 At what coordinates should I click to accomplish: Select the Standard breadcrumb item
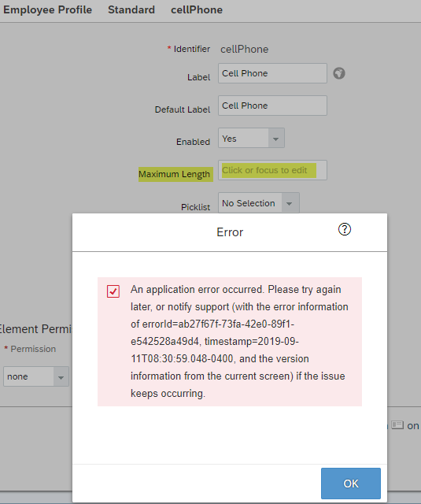click(x=131, y=9)
